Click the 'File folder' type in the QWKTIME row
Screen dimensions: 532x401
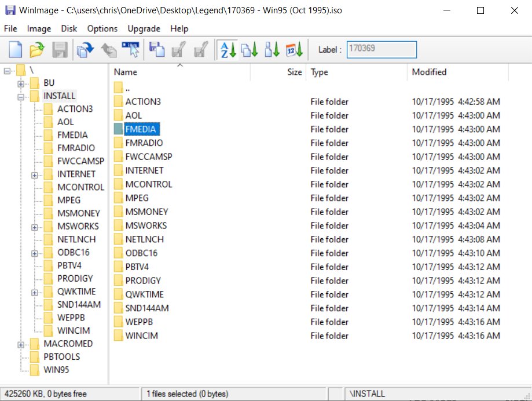coord(329,294)
